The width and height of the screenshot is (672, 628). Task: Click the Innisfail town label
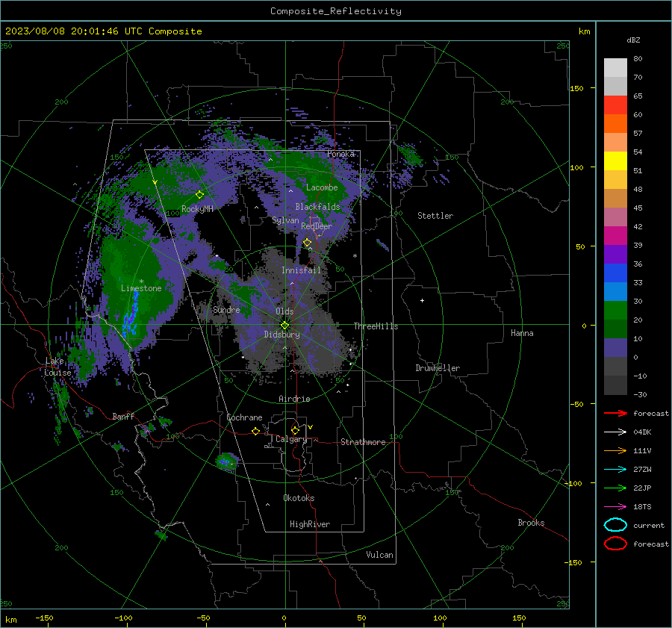[301, 270]
